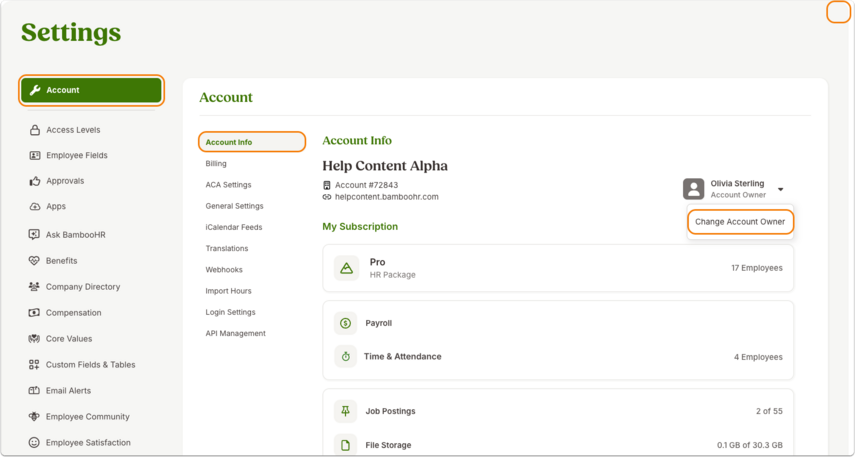Open the Account Owner dropdown arrow
This screenshot has height=457, width=855.
(780, 189)
